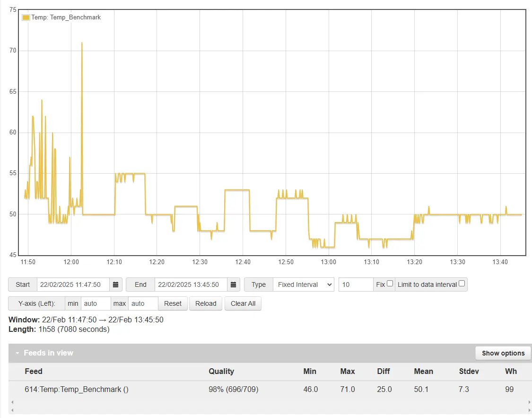Click the Show options button
This screenshot has width=532, height=418.
[x=503, y=353]
